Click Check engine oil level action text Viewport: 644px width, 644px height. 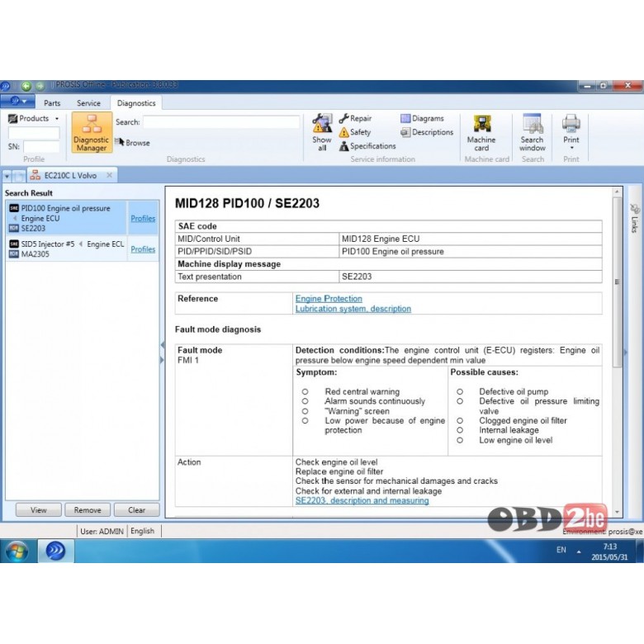(x=336, y=462)
